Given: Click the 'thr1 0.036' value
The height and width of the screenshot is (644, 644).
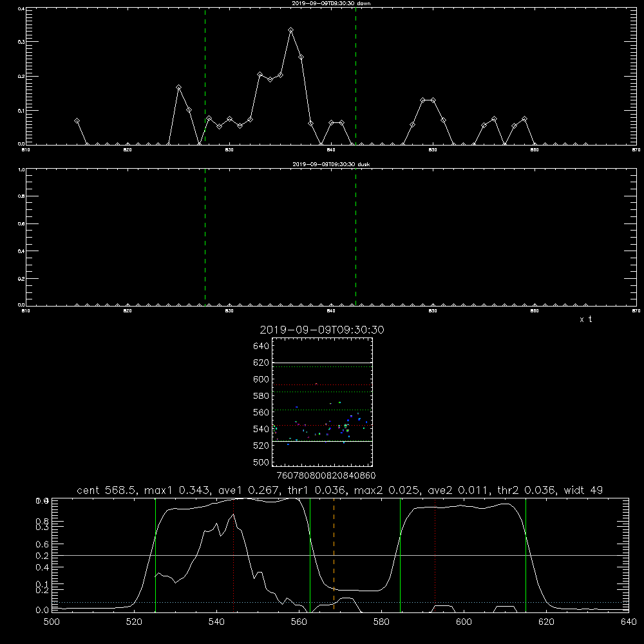Looking at the screenshot, I should pos(317,490).
